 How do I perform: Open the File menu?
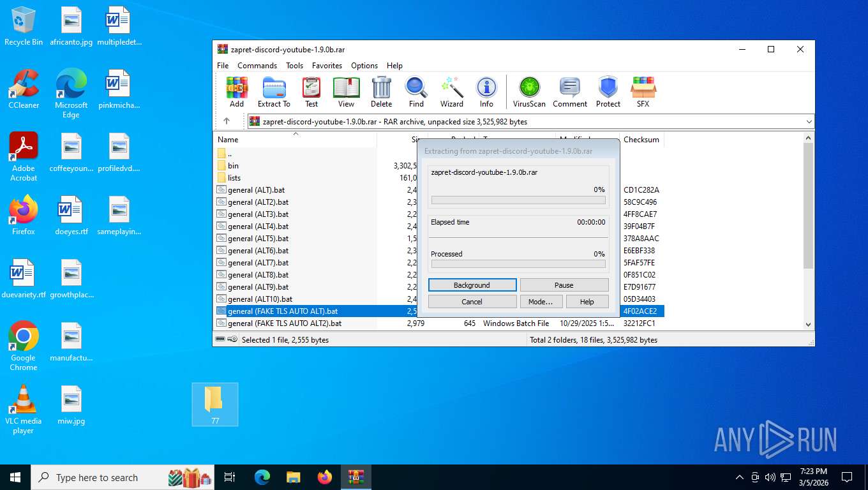pyautogui.click(x=223, y=65)
